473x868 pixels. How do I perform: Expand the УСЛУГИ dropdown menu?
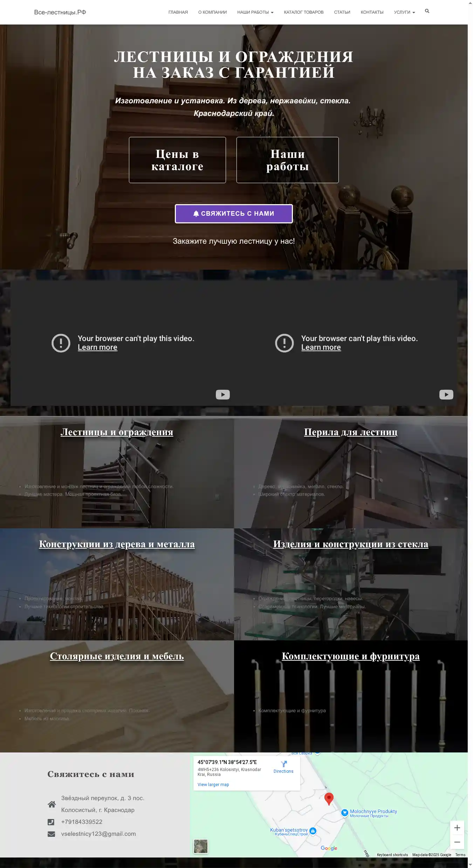404,12
